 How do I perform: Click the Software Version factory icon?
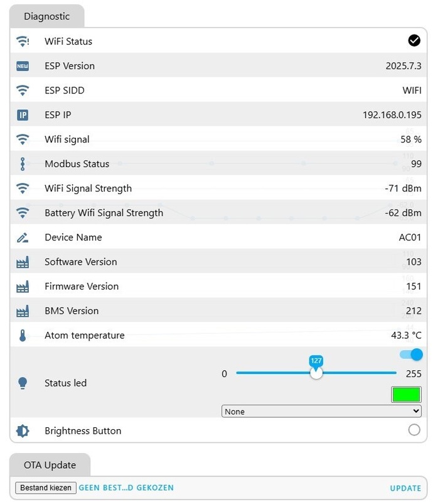23,262
